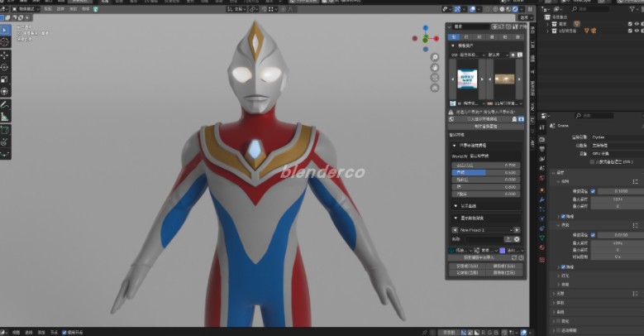Expand the second outliner collection
The height and width of the screenshot is (336, 644).
tap(547, 31)
